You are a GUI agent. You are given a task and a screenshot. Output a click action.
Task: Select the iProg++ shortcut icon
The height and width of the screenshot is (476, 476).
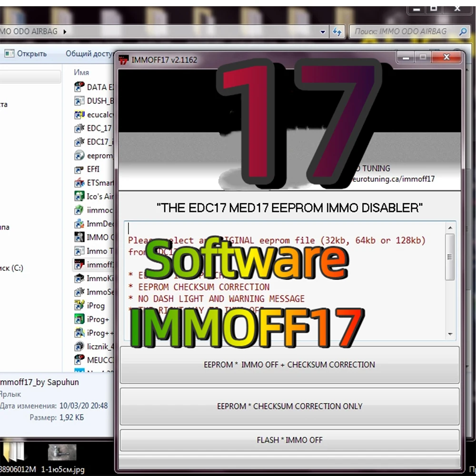[x=79, y=333]
